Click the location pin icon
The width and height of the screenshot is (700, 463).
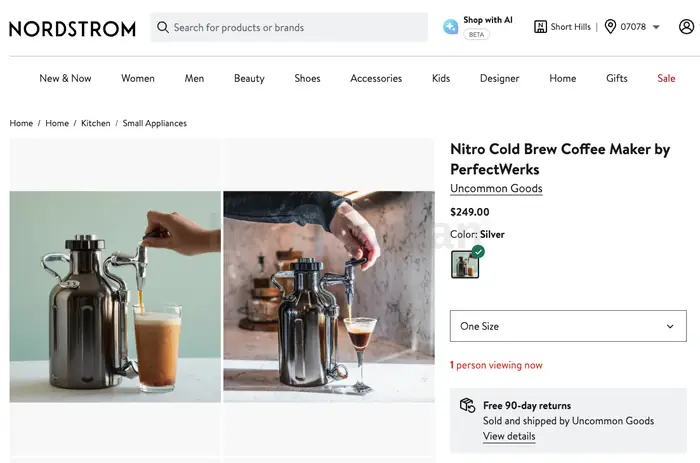pyautogui.click(x=610, y=27)
